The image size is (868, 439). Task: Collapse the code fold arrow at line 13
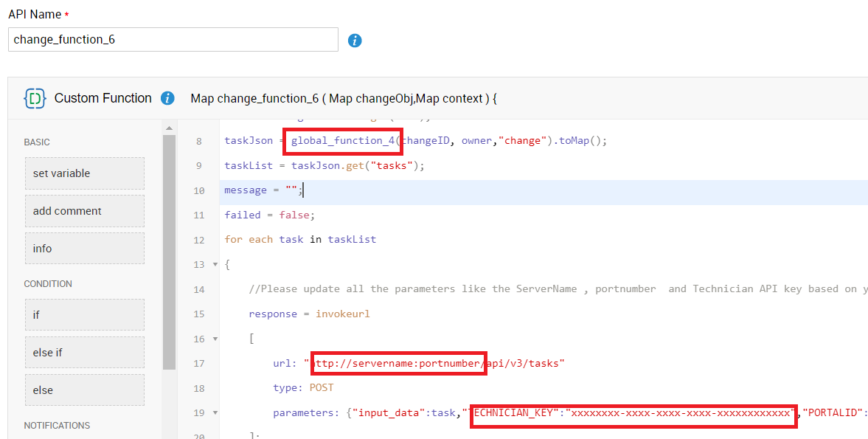pyautogui.click(x=215, y=265)
